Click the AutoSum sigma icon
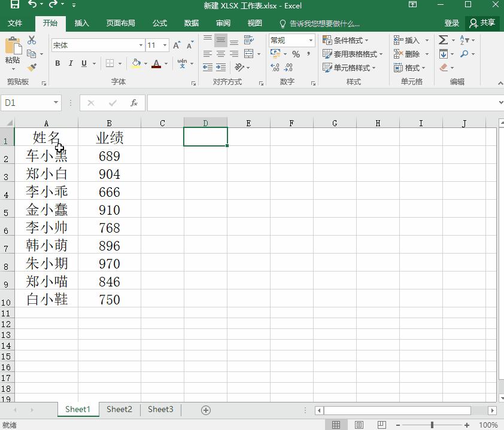 (443, 39)
